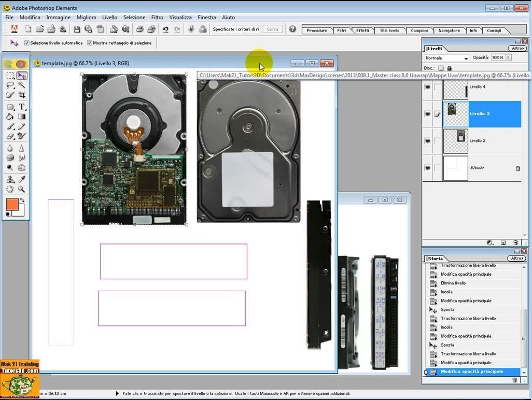Open the Stili livello palette tab

(389, 31)
